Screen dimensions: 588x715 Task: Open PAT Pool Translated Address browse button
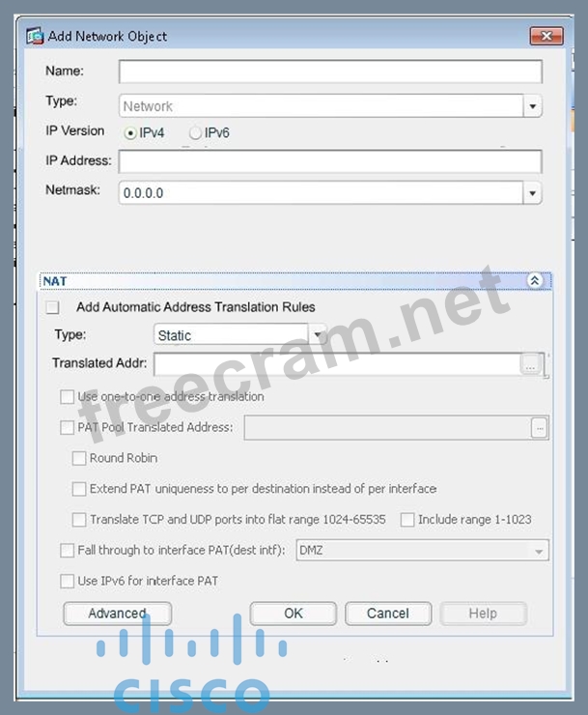click(x=539, y=427)
